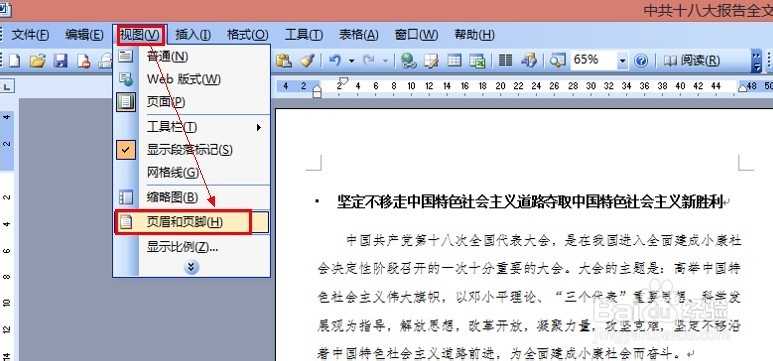The width and height of the screenshot is (773, 361).
Task: Click the Columns icon
Action: point(505,61)
